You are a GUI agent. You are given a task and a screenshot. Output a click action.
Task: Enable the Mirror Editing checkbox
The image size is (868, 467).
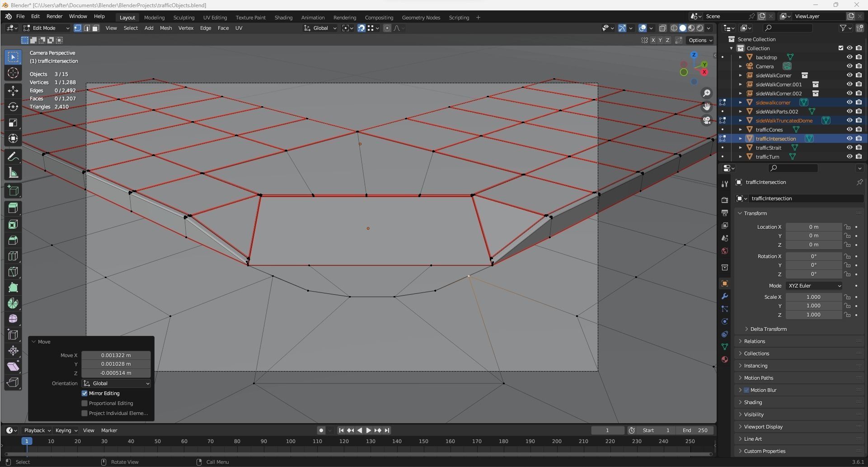pyautogui.click(x=84, y=393)
